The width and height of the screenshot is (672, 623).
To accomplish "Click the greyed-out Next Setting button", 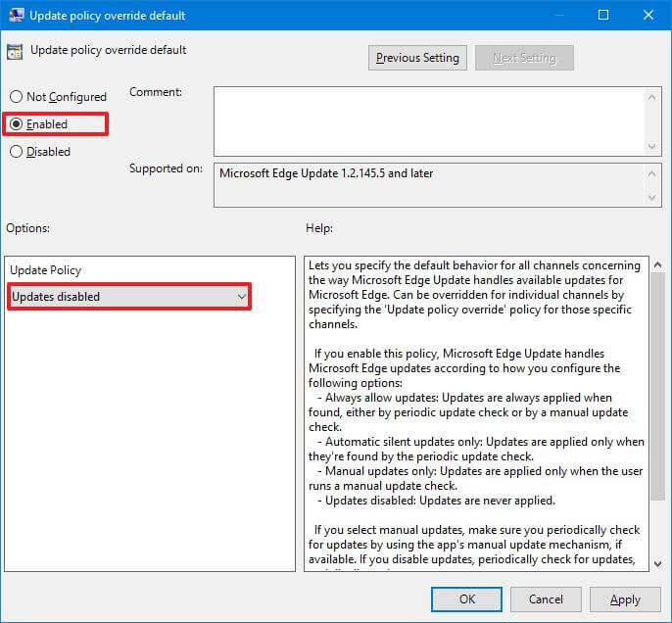I will coord(524,58).
